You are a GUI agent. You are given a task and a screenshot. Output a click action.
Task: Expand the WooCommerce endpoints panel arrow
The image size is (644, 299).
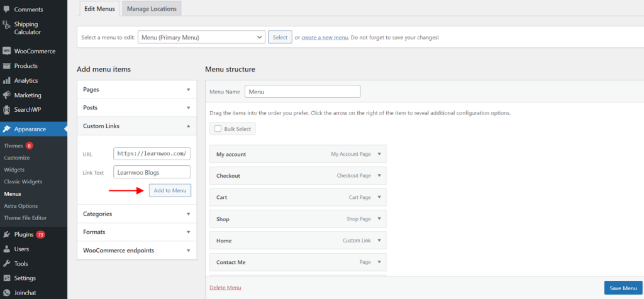(189, 250)
